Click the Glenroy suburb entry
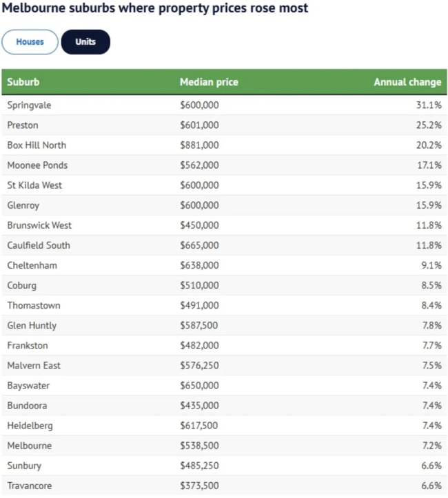448x498 pixels. (x=23, y=205)
